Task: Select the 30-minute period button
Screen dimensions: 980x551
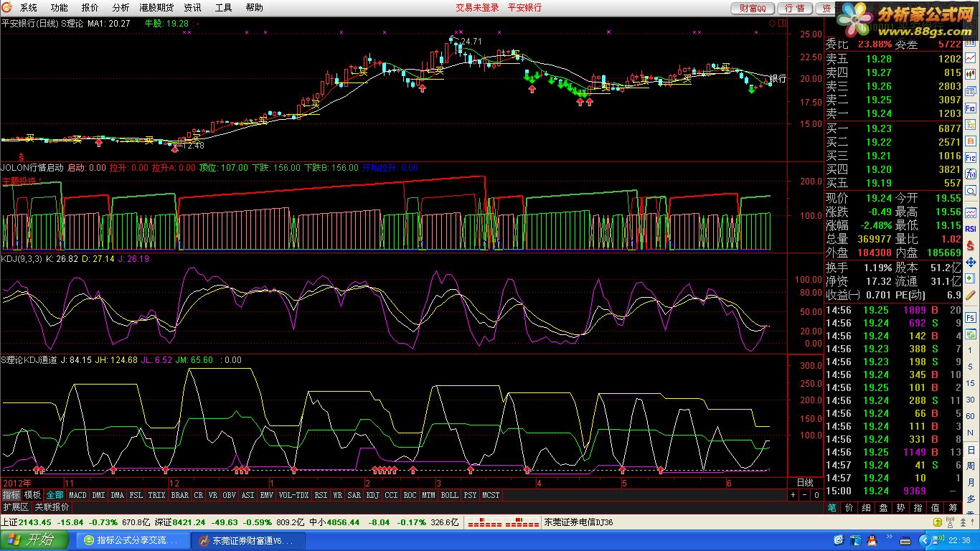Action: (x=971, y=400)
